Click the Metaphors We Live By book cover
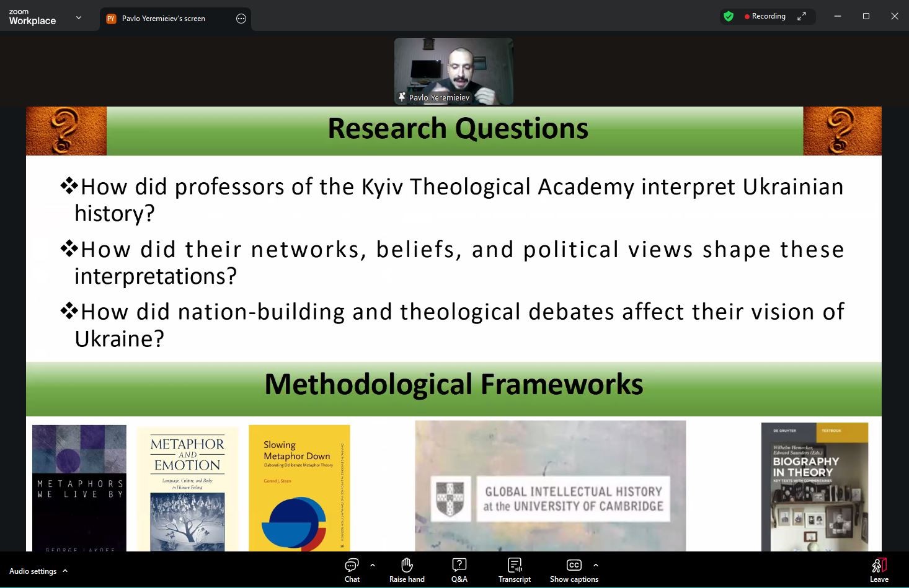The image size is (909, 588). pyautogui.click(x=79, y=488)
